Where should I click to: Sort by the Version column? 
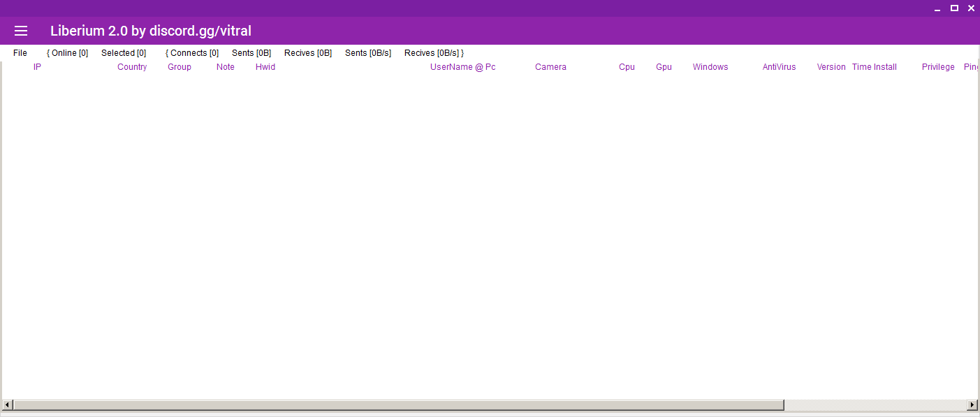(x=831, y=67)
